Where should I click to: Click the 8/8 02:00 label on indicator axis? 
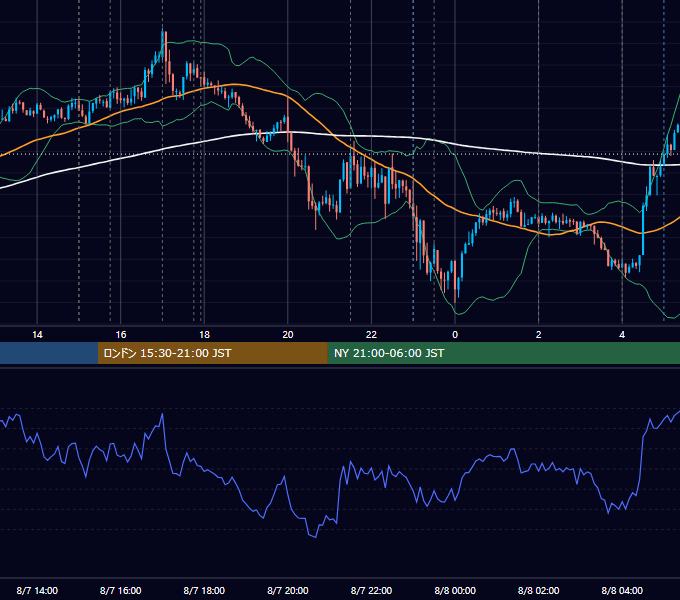tap(539, 590)
